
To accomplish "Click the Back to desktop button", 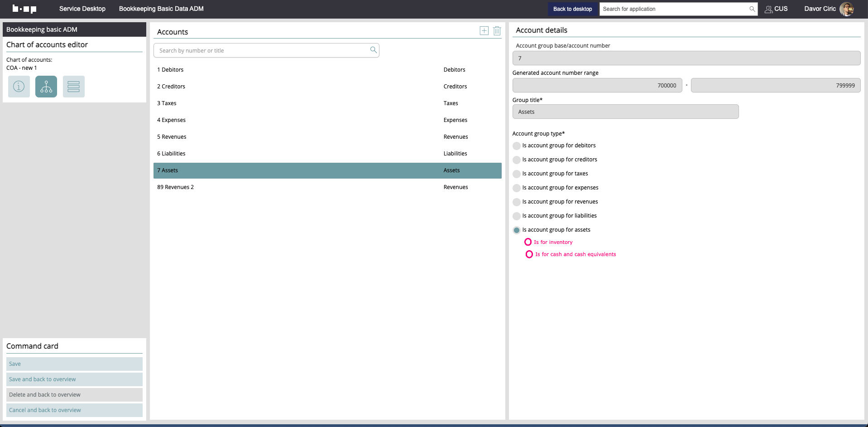I will tap(572, 9).
